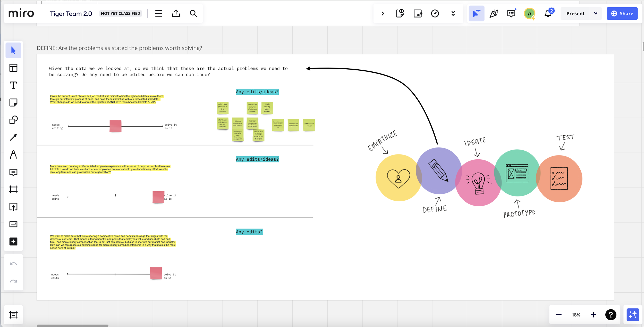The image size is (644, 327).
Task: Toggle the cursor collaboration button
Action: (x=476, y=13)
